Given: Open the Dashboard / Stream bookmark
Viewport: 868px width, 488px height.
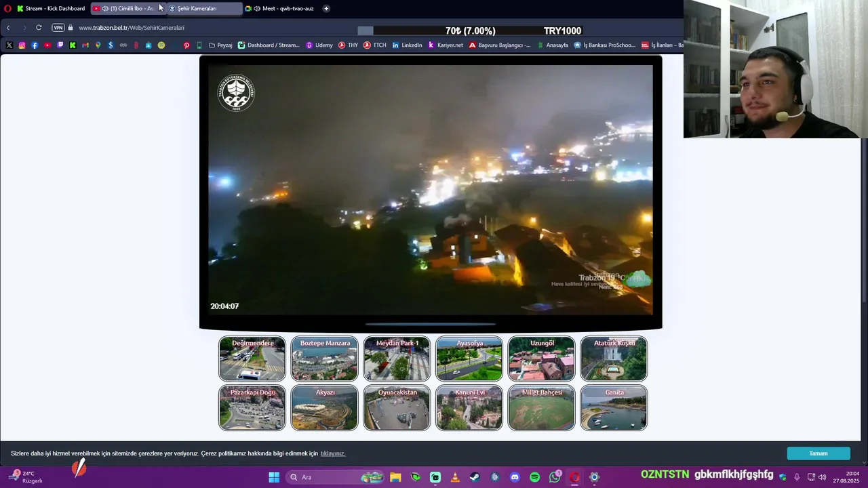Looking at the screenshot, I should click(x=269, y=45).
